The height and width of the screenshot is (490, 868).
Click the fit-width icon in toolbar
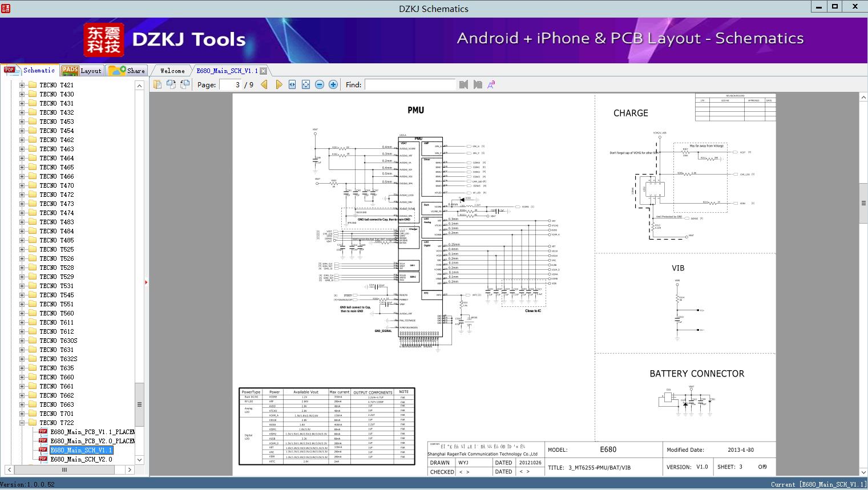292,84
